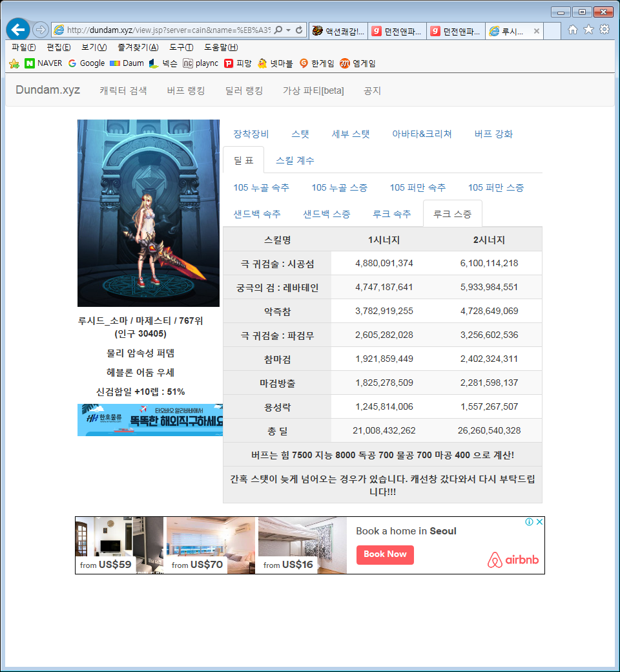Open the Google favorites bookmark
Screen dimensions: 620x672
coord(86,63)
